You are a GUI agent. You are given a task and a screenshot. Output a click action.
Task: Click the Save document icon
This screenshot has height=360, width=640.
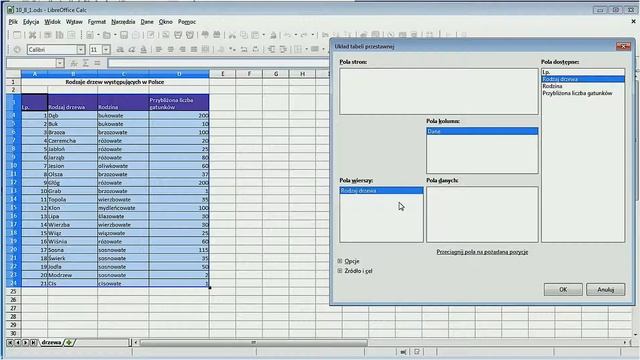[x=124, y=36]
